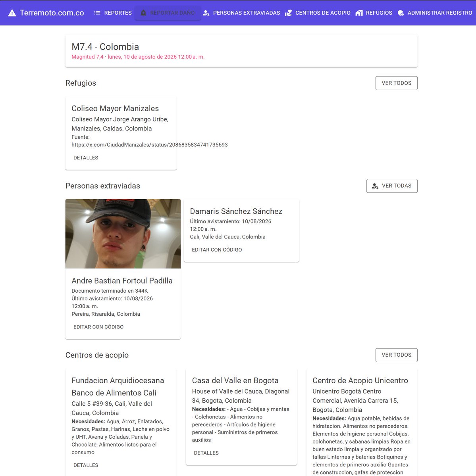Click Ver Todas for Personas extraviadas
Image resolution: width=476 pixels, height=476 pixels.
(392, 186)
